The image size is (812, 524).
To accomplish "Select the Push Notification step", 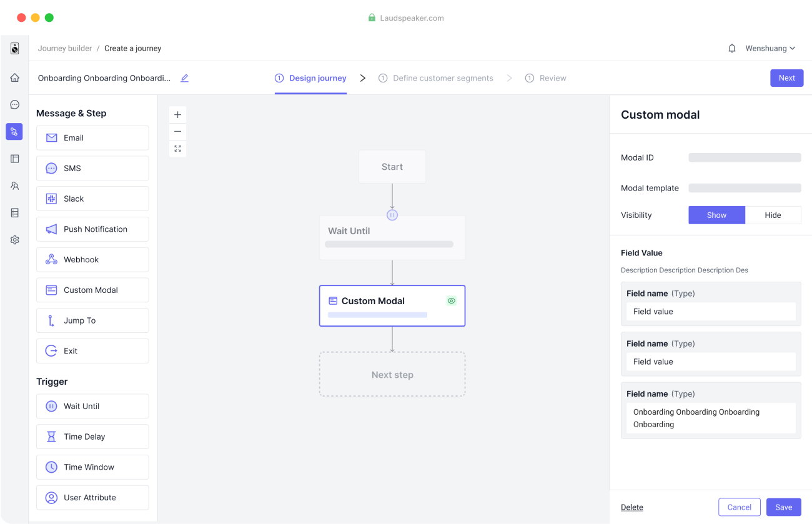I will pos(92,229).
